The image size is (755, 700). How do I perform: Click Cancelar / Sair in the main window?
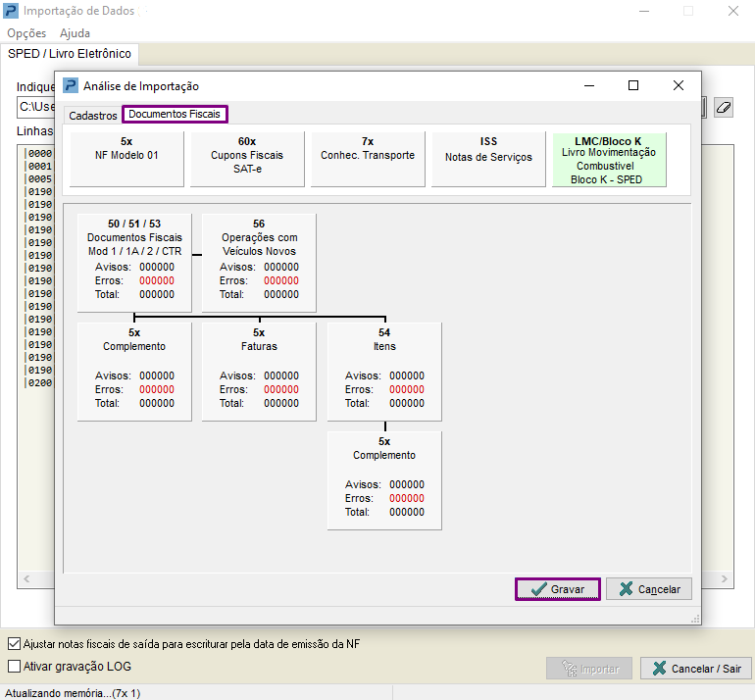point(696,669)
